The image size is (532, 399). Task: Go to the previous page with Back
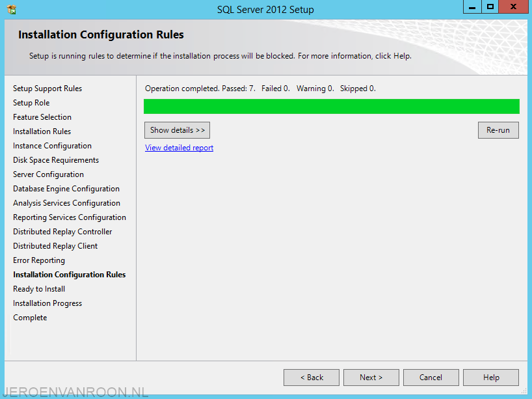click(x=312, y=378)
